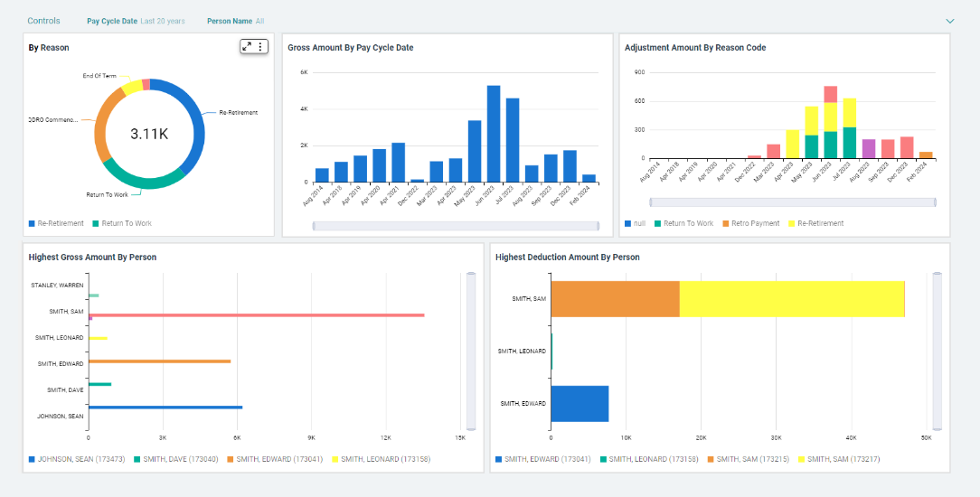This screenshot has height=497, width=980.
Task: Open the Pay Cycle Date control
Action: 136,21
